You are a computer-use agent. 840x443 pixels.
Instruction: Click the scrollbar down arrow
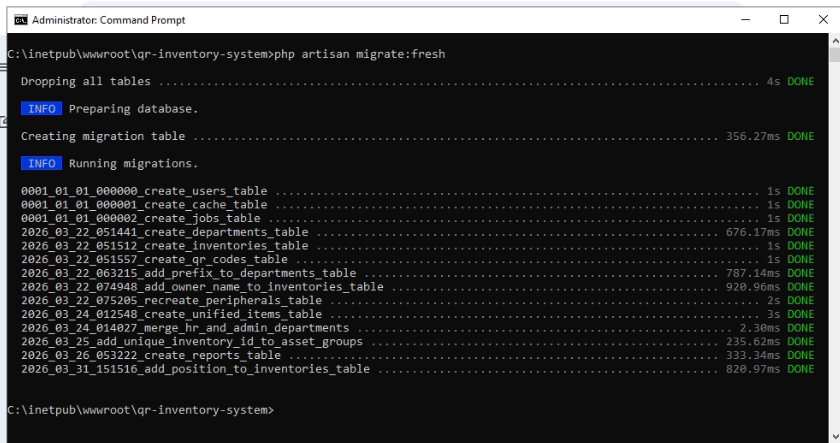coord(834,437)
